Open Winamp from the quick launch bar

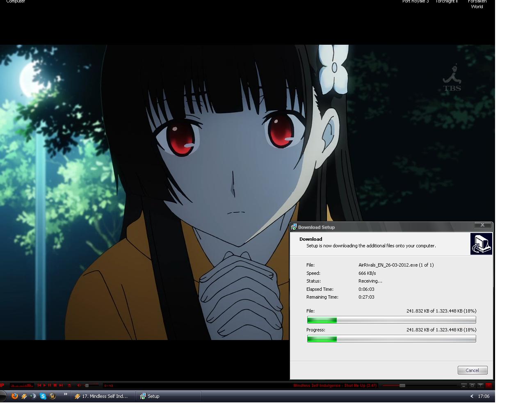[x=24, y=396]
